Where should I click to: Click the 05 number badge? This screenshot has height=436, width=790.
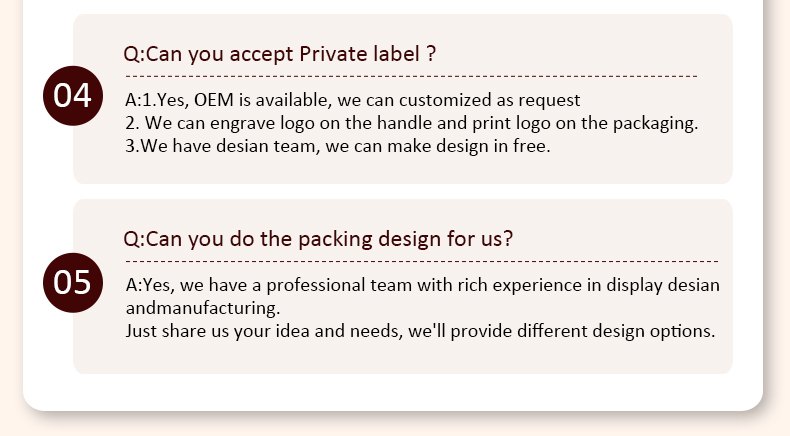pos(72,282)
